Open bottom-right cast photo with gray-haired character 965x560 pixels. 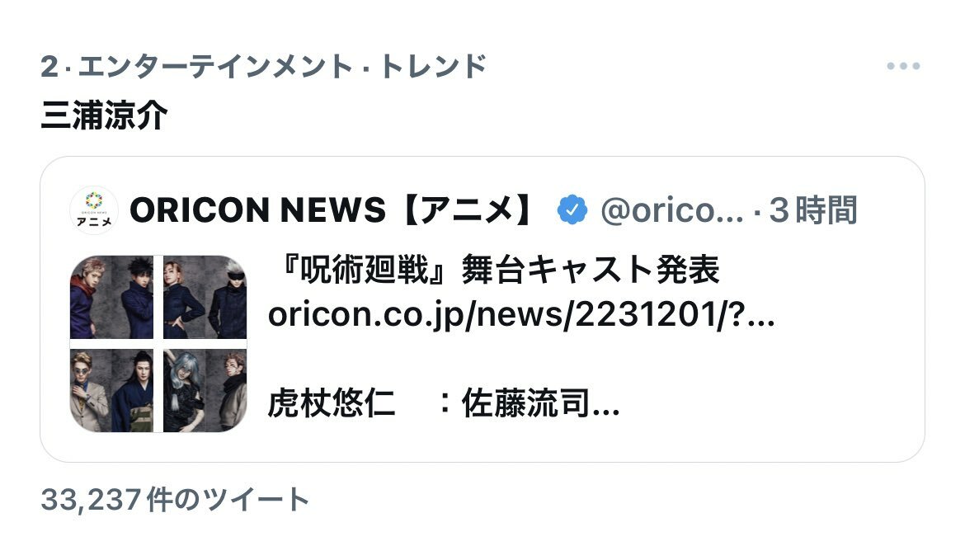pos(205,391)
